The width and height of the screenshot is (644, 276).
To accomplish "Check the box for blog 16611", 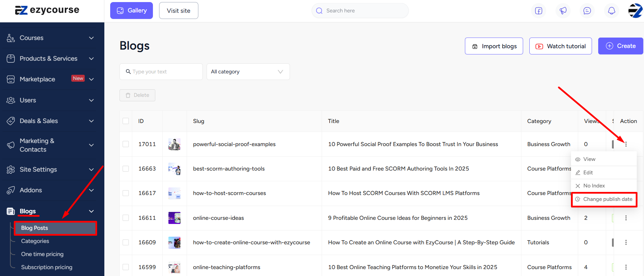I will coord(126,218).
